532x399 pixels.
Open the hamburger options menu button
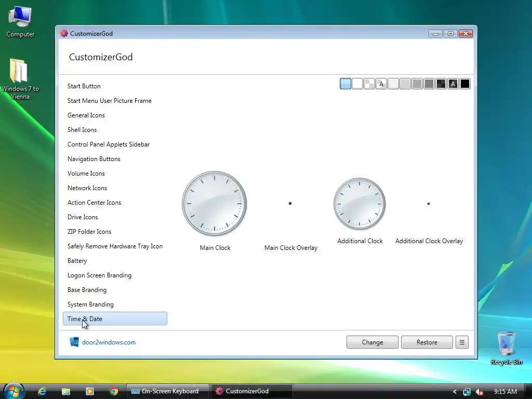(x=462, y=342)
